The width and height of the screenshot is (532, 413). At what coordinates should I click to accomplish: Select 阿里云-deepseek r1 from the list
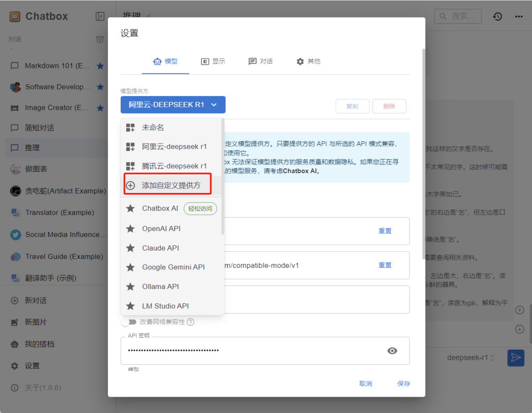171,147
